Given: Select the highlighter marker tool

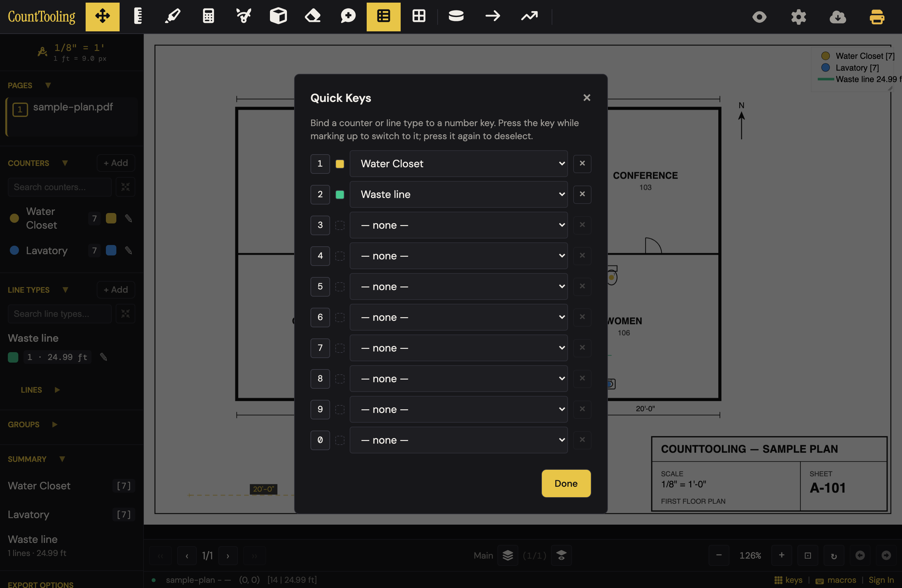Looking at the screenshot, I should pyautogui.click(x=173, y=17).
